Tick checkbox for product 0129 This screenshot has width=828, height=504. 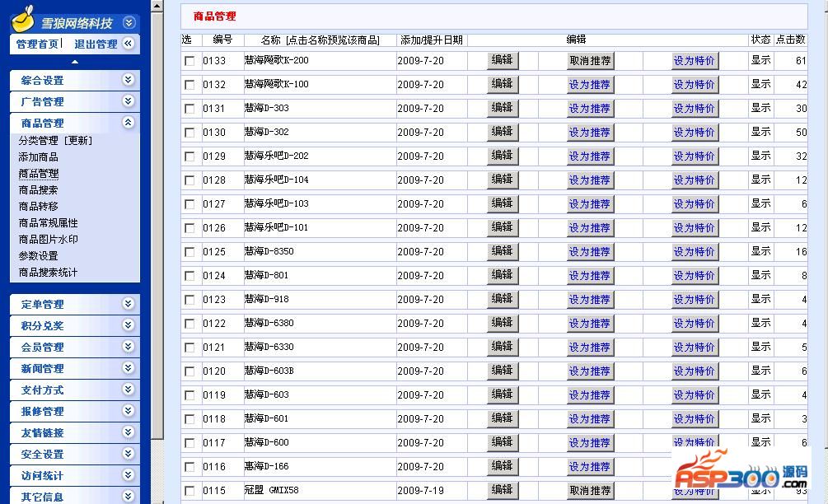tap(189, 156)
